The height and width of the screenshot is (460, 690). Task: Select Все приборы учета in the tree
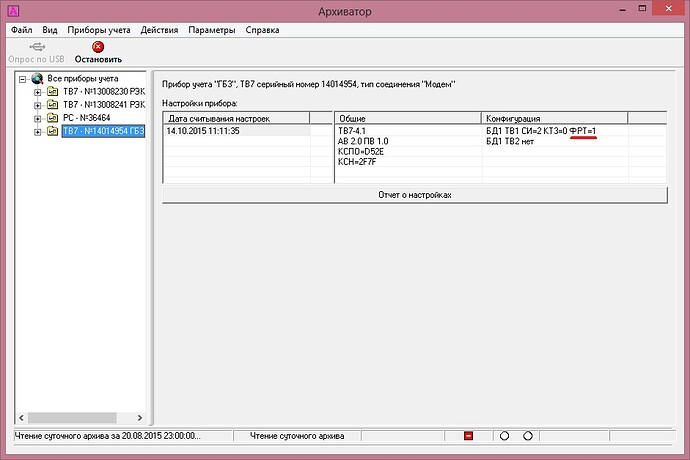coord(83,79)
